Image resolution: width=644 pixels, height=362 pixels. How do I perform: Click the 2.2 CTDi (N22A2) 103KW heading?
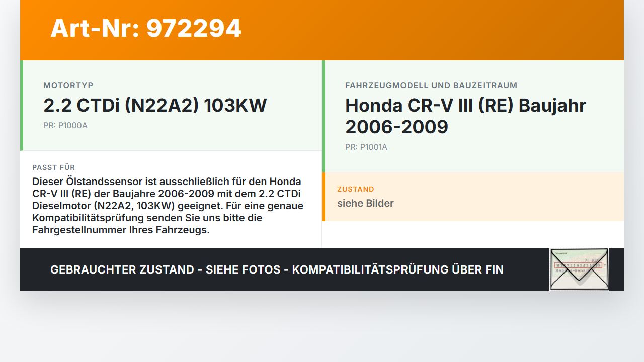tap(155, 105)
